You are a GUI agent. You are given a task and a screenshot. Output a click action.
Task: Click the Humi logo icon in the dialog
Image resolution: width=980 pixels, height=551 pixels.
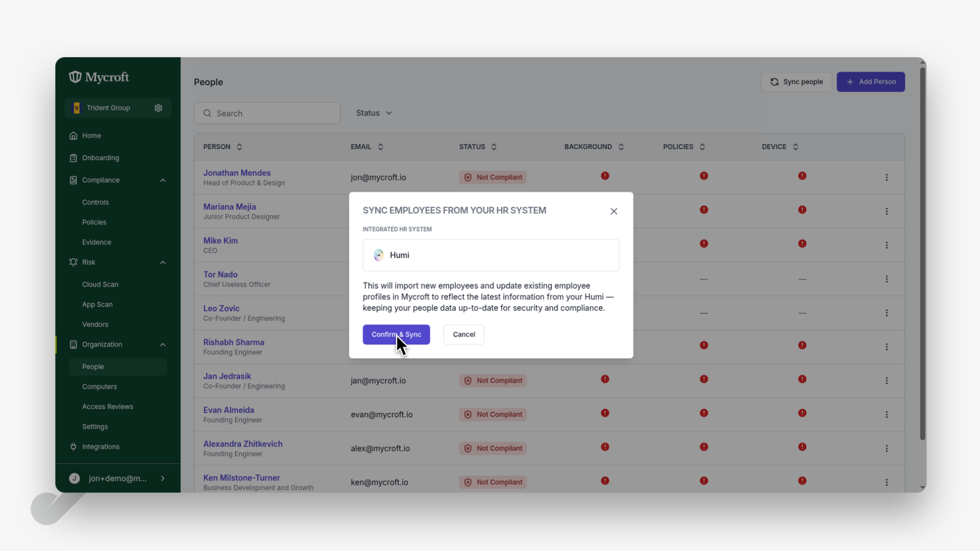point(379,255)
